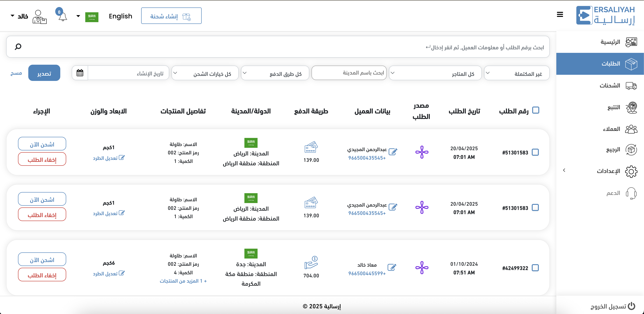This screenshot has height=314, width=644.
Task: Click the إنشاء شحنة create shipment button
Action: click(x=171, y=16)
